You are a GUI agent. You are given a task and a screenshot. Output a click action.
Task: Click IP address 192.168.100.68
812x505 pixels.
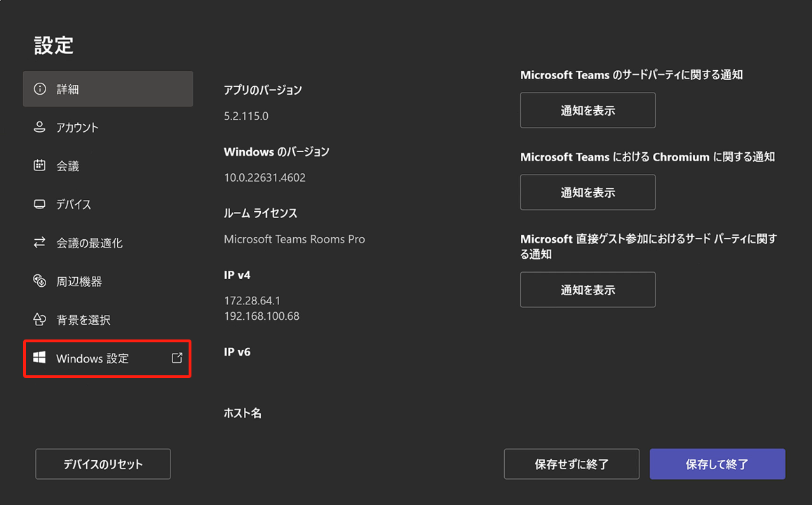(262, 316)
